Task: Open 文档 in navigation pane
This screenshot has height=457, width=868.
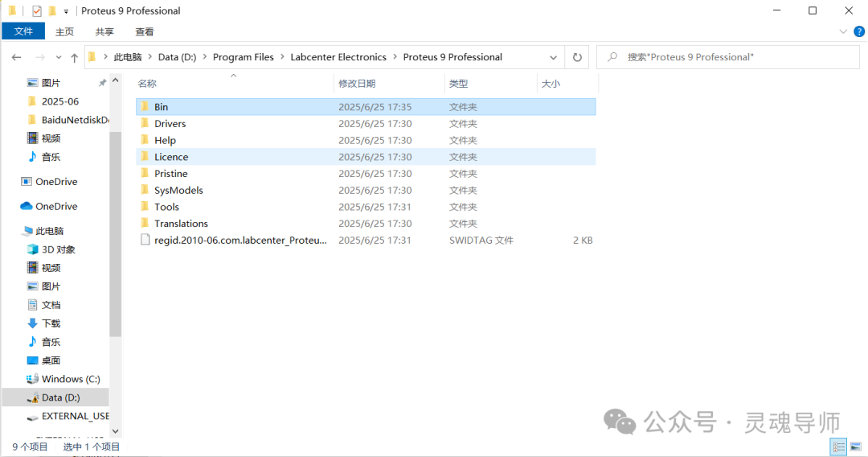Action: click(x=43, y=305)
